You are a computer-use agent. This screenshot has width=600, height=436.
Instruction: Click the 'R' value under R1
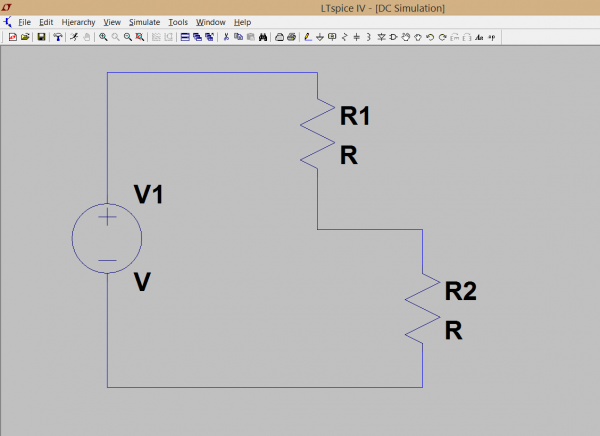(349, 155)
